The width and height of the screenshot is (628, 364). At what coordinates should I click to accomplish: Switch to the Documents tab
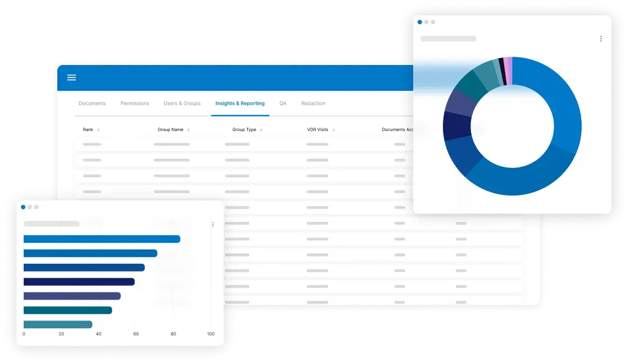click(92, 104)
